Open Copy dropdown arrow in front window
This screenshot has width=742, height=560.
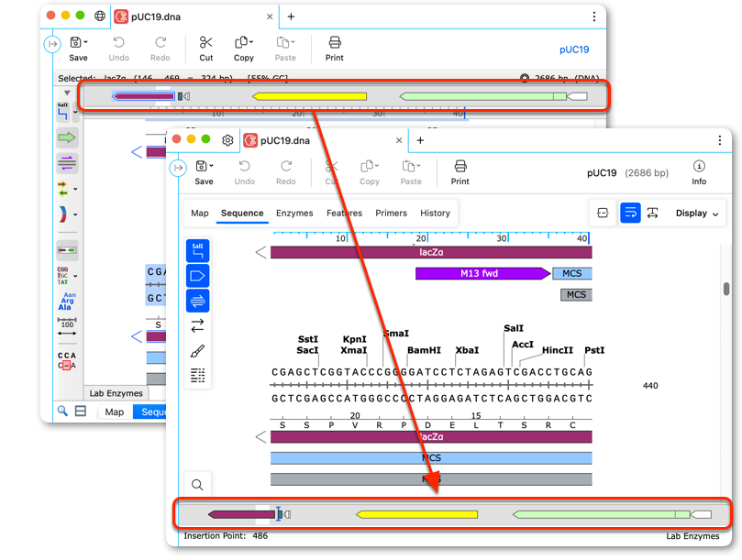(x=377, y=166)
